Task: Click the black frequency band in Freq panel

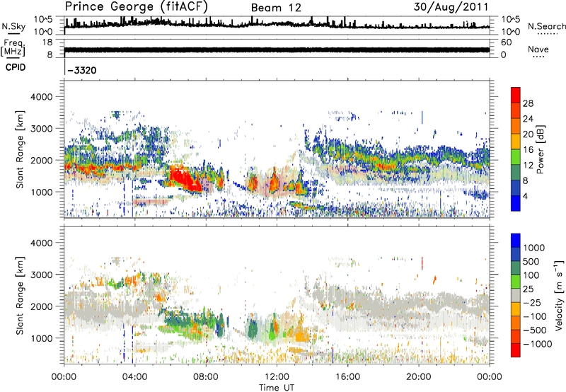Action: [x=277, y=50]
